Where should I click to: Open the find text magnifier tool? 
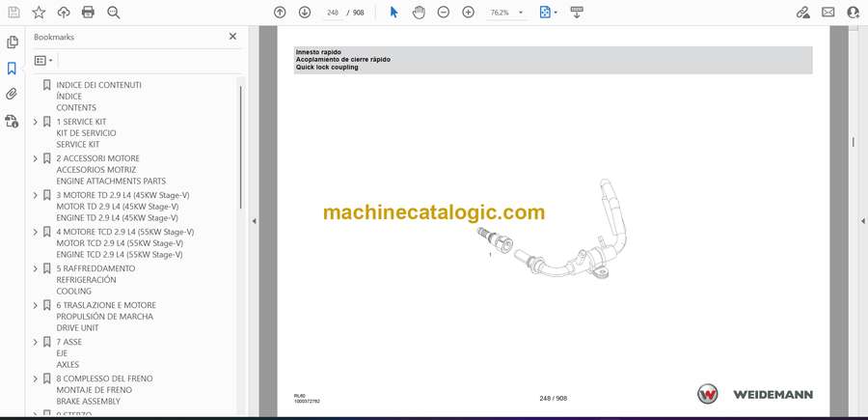[114, 13]
